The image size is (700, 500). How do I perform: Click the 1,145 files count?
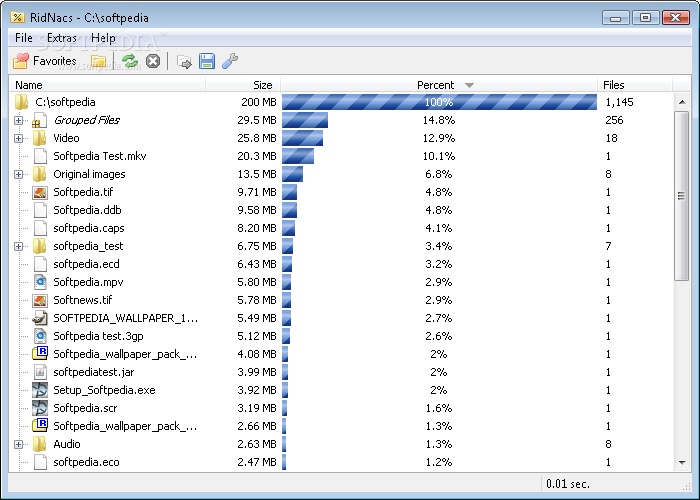pos(619,102)
